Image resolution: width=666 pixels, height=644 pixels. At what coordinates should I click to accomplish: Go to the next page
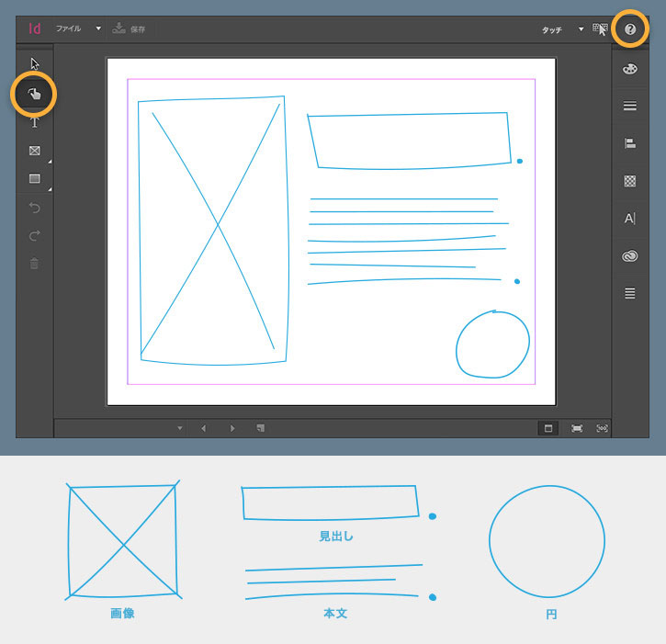coord(232,428)
